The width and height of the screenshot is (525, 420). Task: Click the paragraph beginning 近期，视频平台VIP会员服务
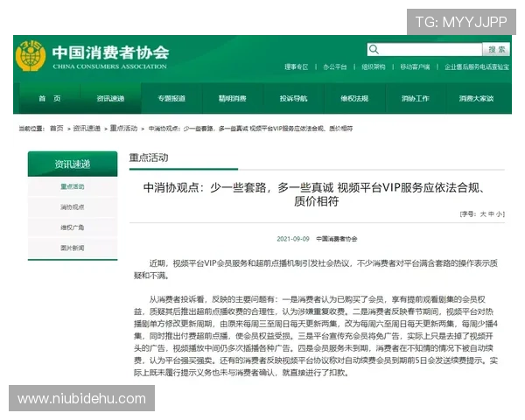316,269
